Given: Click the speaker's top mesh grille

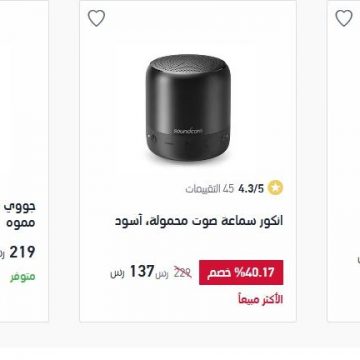Looking at the screenshot, I should click(188, 66).
